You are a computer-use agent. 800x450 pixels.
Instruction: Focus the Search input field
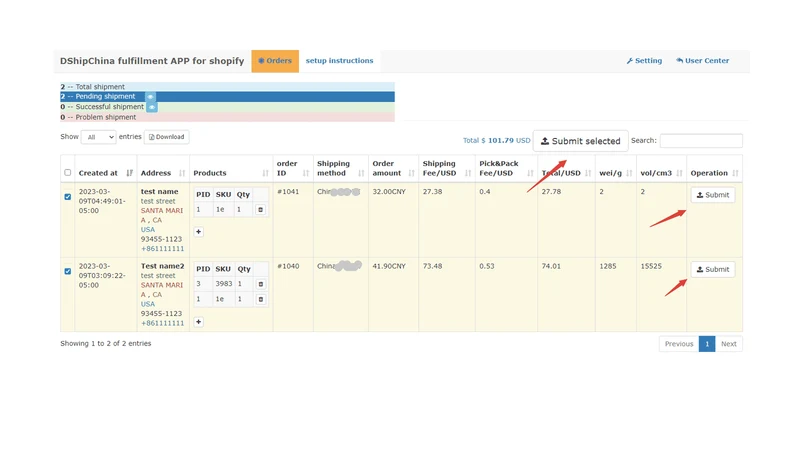point(701,141)
